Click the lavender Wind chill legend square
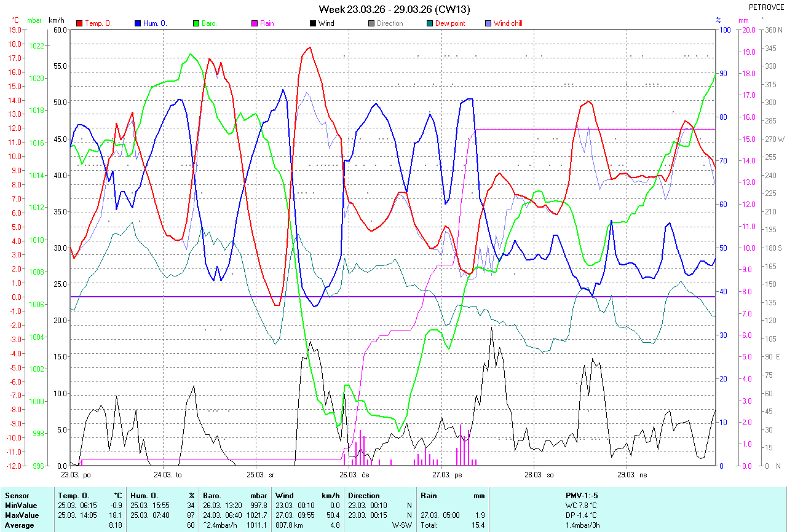787x532 pixels. click(488, 23)
